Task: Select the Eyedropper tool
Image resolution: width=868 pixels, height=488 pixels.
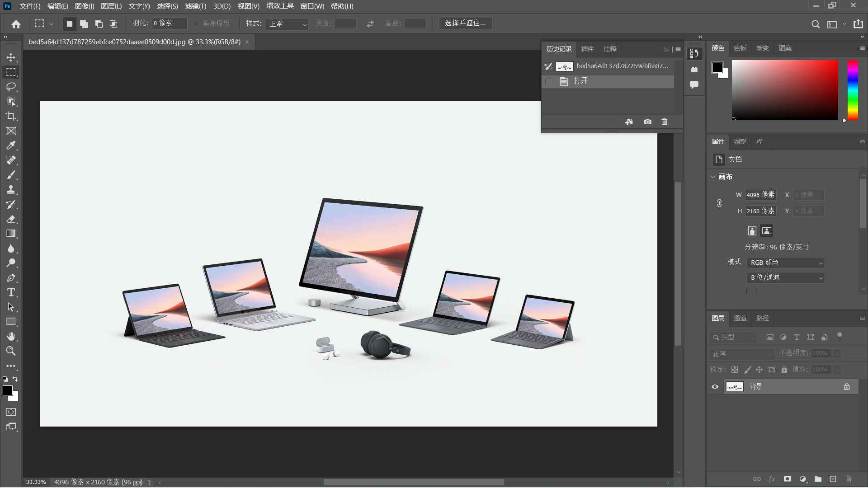Action: click(x=11, y=145)
